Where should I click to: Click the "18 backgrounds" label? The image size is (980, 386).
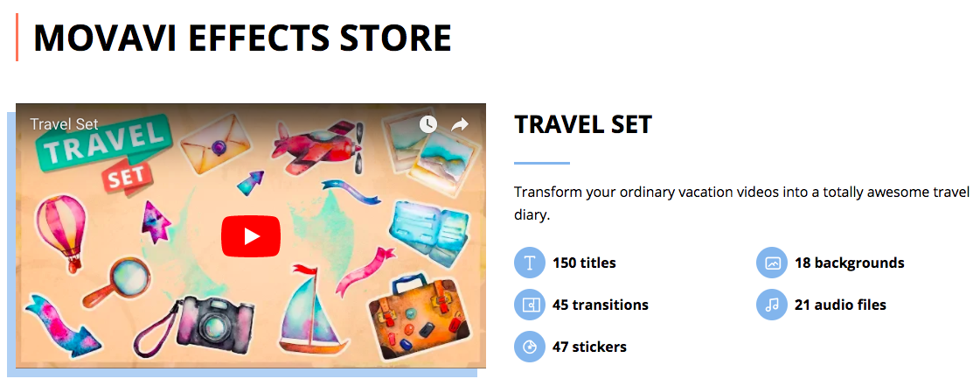point(849,263)
